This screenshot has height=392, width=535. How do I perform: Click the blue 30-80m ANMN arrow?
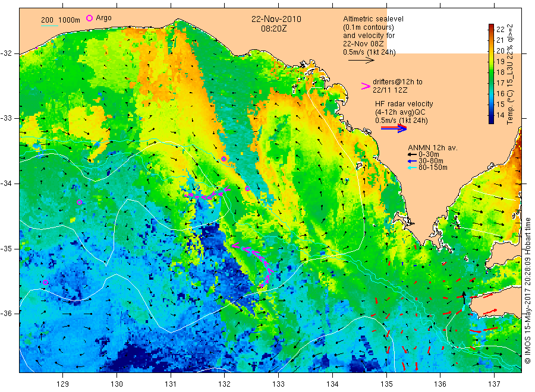point(413,161)
